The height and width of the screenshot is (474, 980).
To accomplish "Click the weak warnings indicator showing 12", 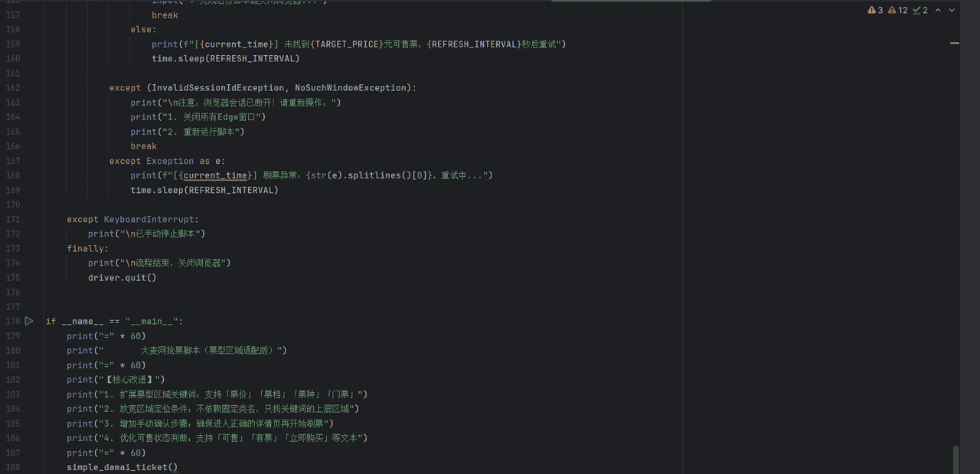I will click(x=897, y=11).
